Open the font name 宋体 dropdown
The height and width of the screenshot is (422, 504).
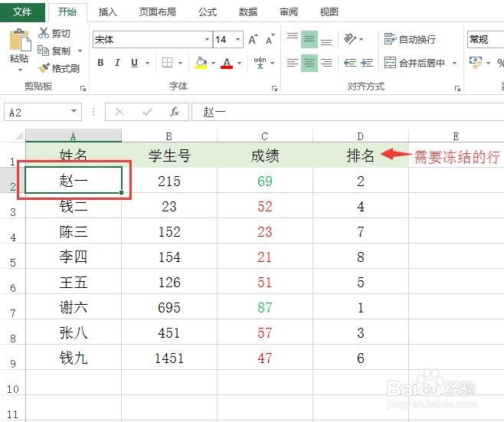pos(208,40)
